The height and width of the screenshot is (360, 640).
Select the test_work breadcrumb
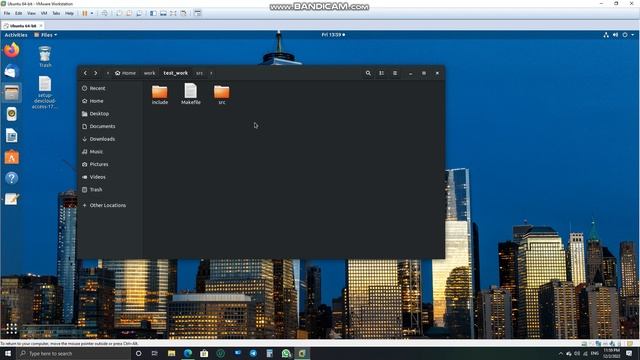(176, 73)
